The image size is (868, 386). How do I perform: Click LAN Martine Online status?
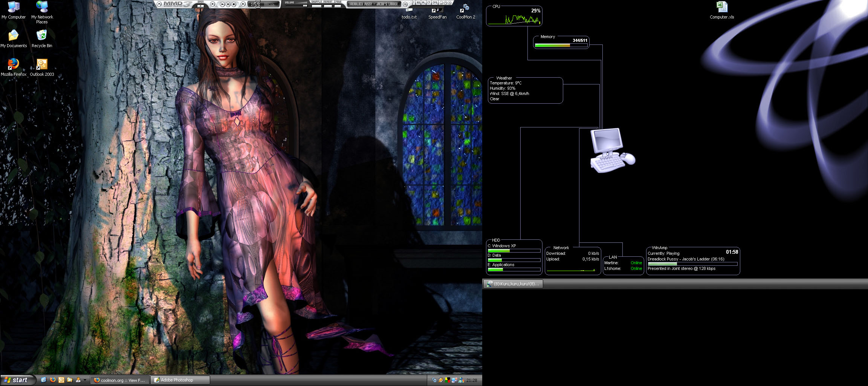[636, 263]
